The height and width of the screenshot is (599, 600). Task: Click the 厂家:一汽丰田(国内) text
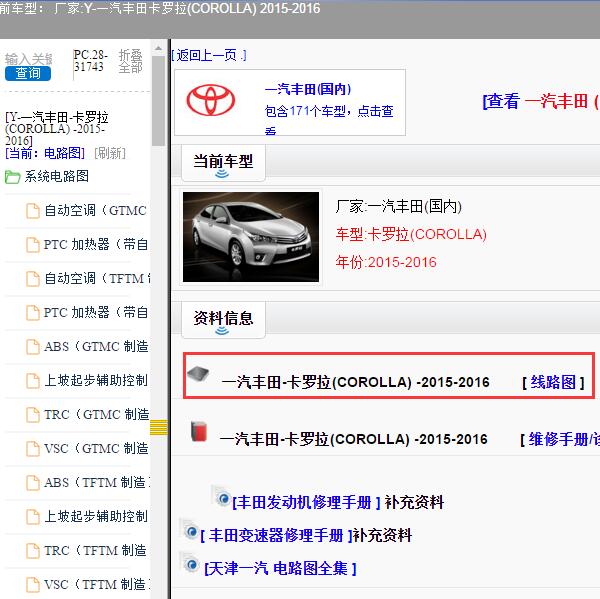point(399,206)
